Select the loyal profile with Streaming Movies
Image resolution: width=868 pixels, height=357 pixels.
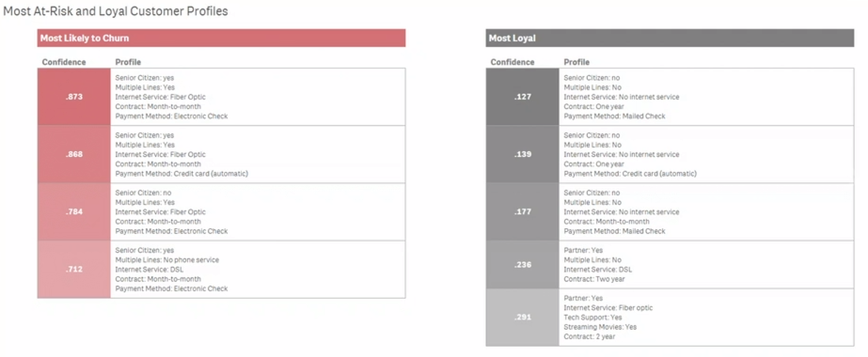click(706, 318)
